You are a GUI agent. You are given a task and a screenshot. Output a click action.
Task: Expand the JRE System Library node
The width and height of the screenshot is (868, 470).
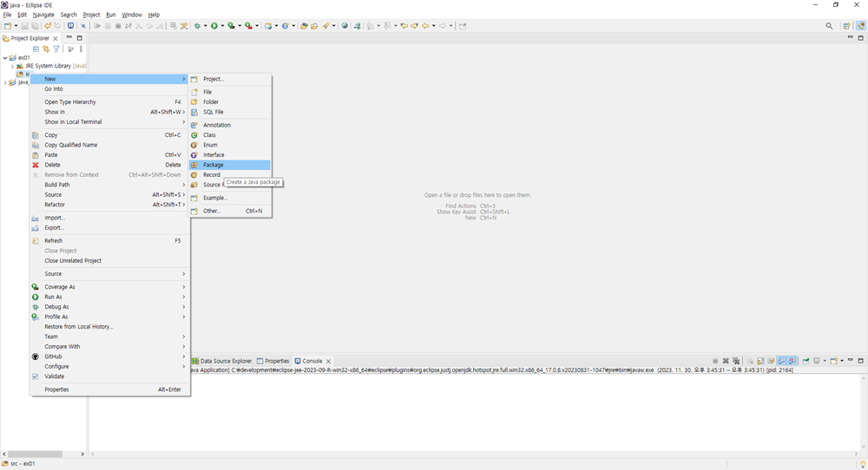(13, 66)
